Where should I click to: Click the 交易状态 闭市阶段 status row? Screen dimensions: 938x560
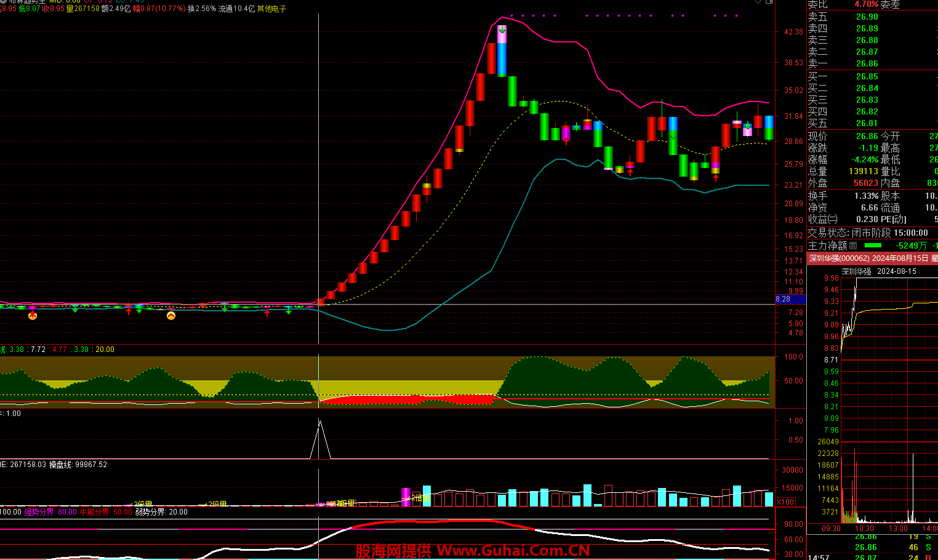pyautogui.click(x=868, y=233)
